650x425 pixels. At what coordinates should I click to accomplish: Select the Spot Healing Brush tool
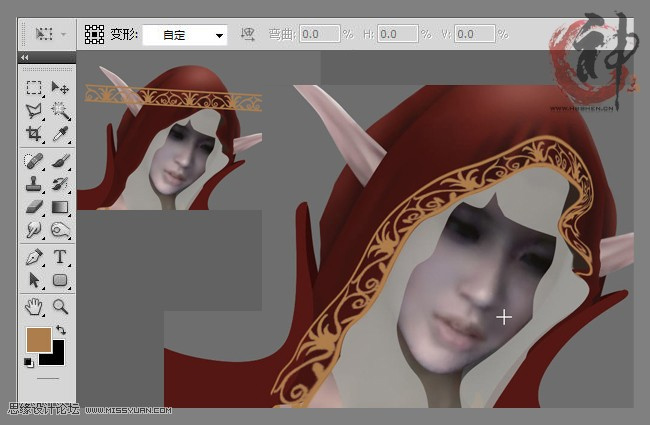click(34, 161)
